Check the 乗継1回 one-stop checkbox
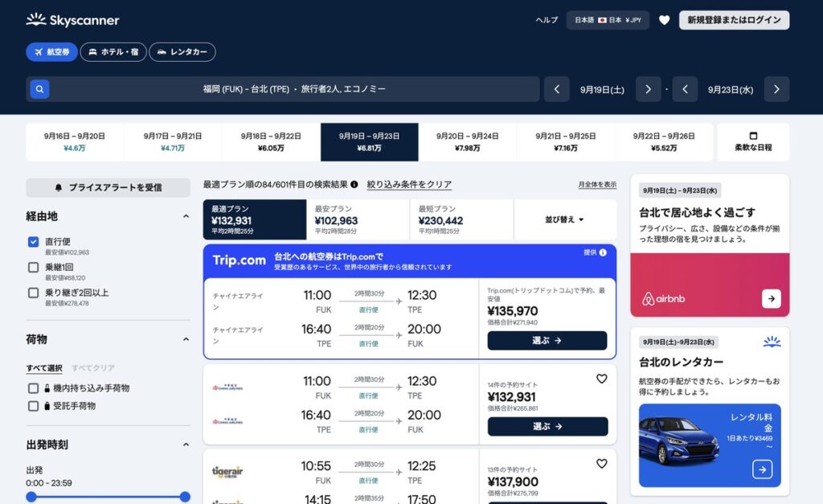823x504 pixels. 33,267
